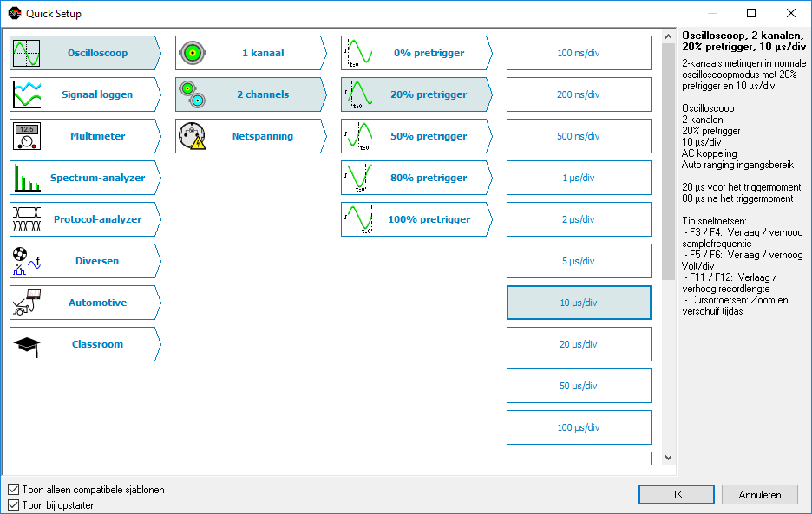
Task: Uncheck 'Toon bij opstarten' checkbox
Action: click(x=13, y=504)
